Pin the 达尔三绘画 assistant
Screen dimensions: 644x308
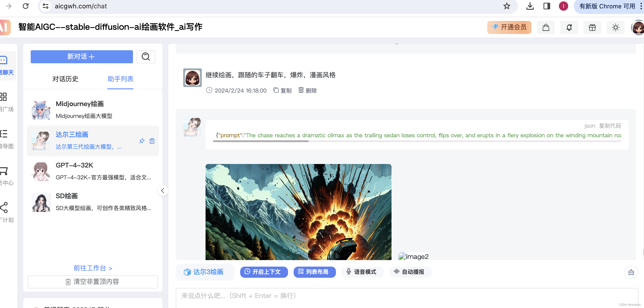[x=142, y=141]
